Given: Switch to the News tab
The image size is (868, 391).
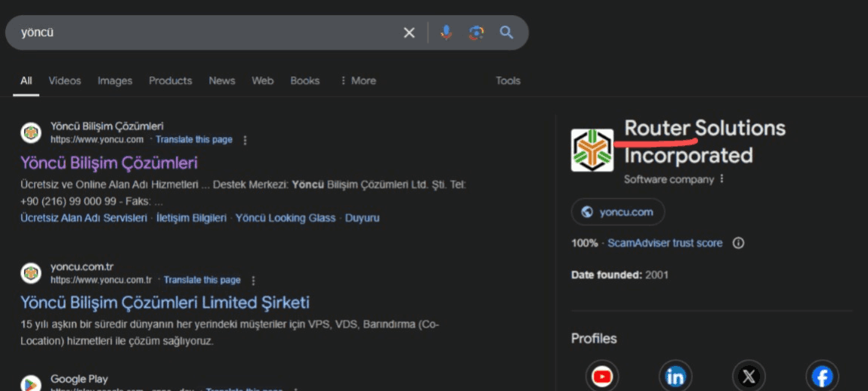Looking at the screenshot, I should coord(222,81).
